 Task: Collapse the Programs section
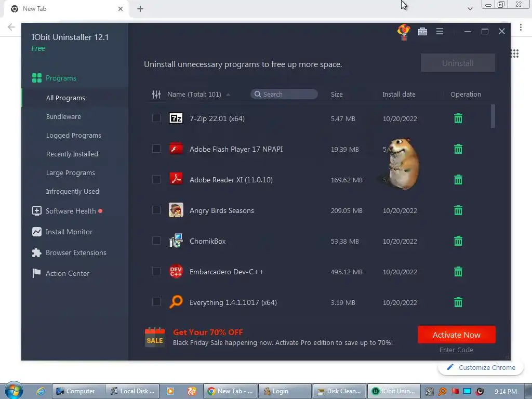pyautogui.click(x=54, y=78)
